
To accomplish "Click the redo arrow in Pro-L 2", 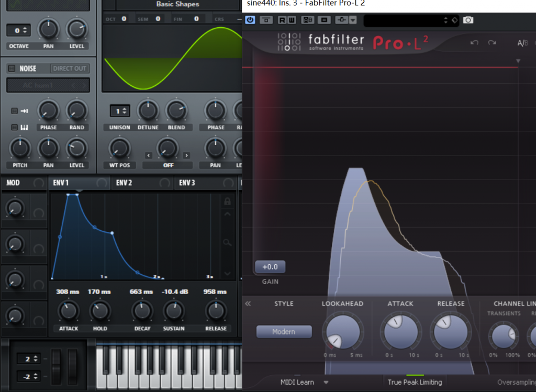I will click(x=492, y=42).
